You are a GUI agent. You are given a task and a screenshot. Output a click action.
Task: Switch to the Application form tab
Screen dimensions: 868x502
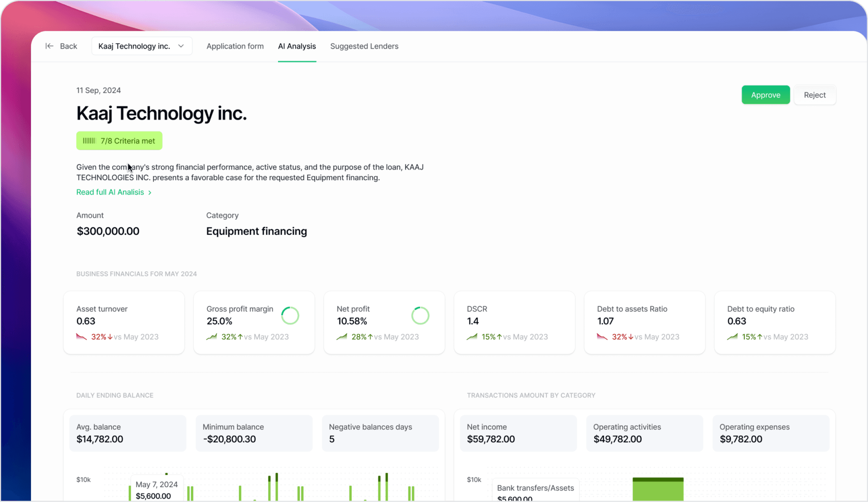tap(235, 46)
